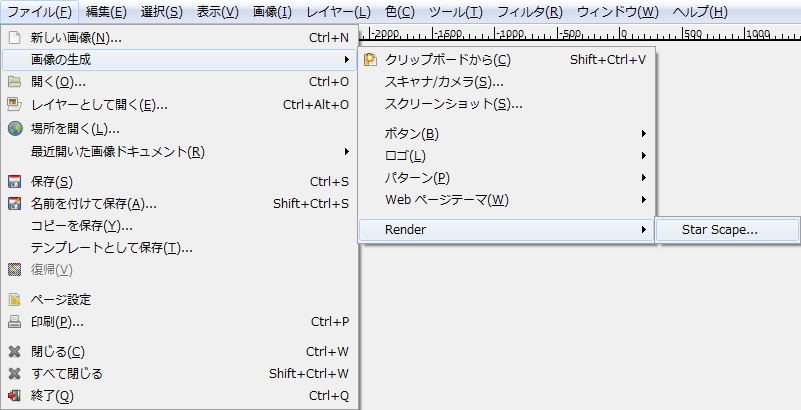Click the horizontal ruler above the canvas
This screenshot has height=410, width=801.
pyautogui.click(x=580, y=33)
